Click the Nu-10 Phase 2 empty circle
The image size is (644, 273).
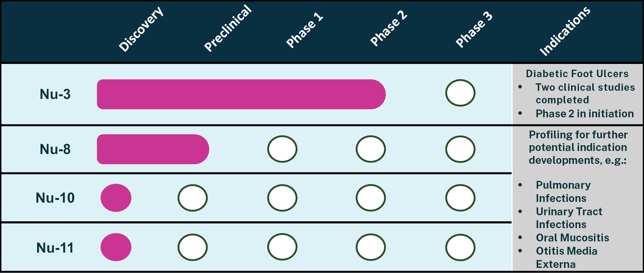[x=371, y=198]
